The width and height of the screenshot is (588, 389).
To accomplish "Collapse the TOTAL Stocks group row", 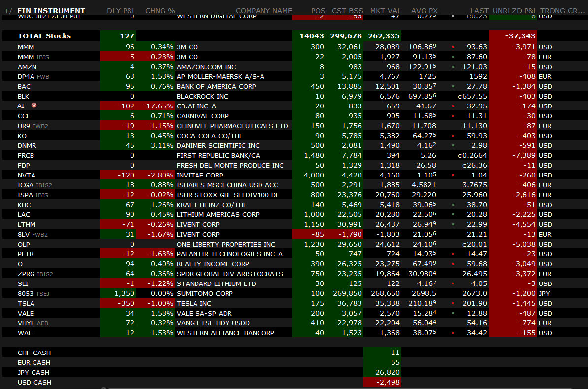I will pyautogui.click(x=44, y=36).
